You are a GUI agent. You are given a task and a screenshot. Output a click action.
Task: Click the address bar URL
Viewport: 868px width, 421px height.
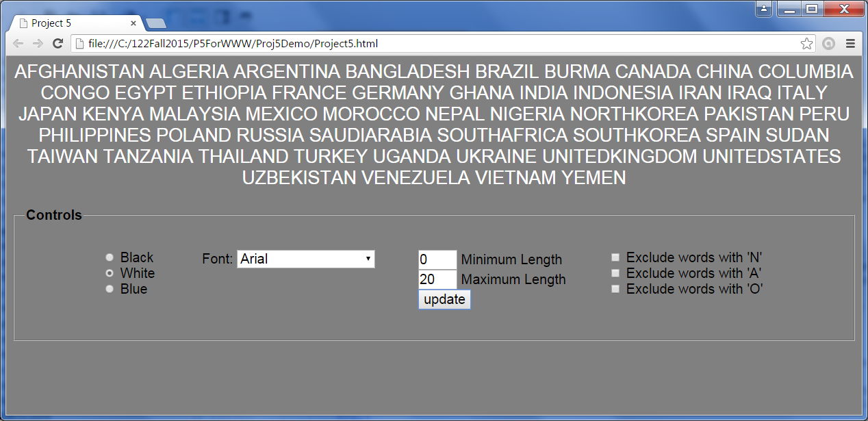pyautogui.click(x=233, y=44)
